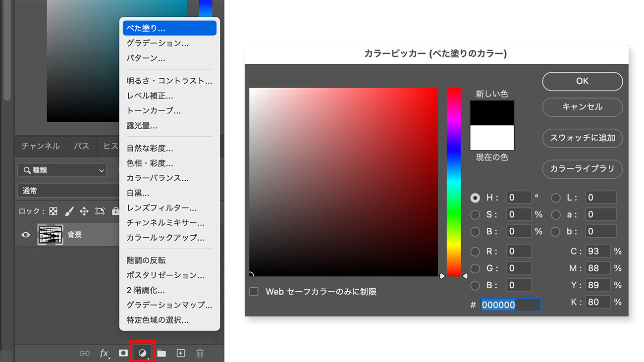Select the R red radio button
The width and height of the screenshot is (644, 362).
point(475,252)
